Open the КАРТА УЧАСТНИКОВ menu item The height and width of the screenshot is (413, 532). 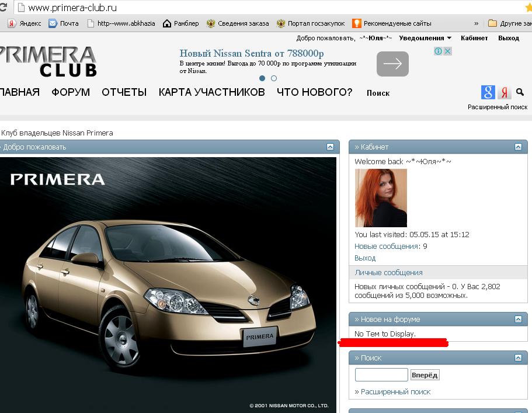(212, 92)
